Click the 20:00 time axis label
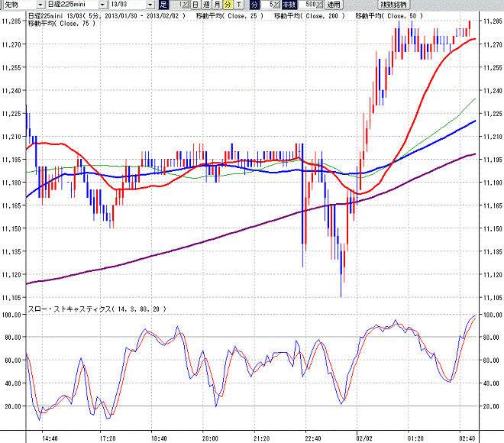 pos(210,438)
